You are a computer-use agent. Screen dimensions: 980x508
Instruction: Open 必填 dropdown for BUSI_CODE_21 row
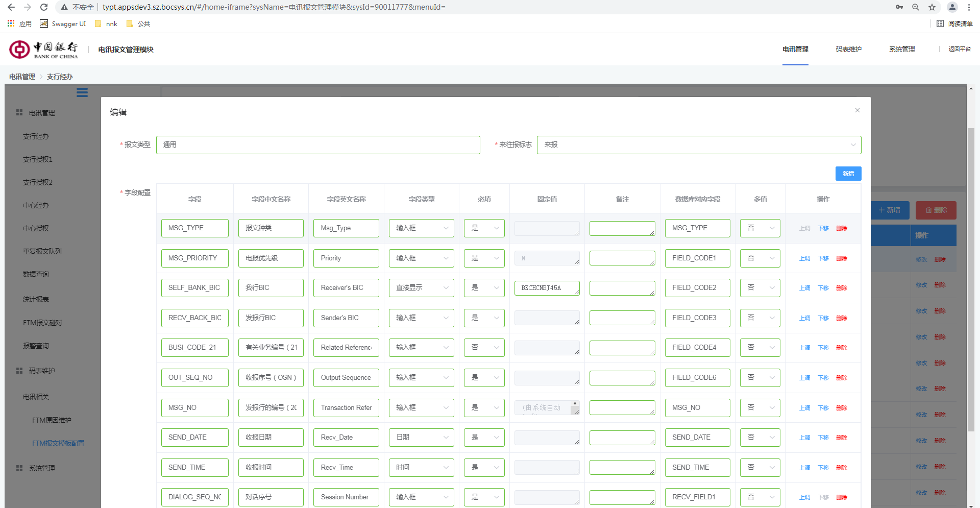click(484, 348)
